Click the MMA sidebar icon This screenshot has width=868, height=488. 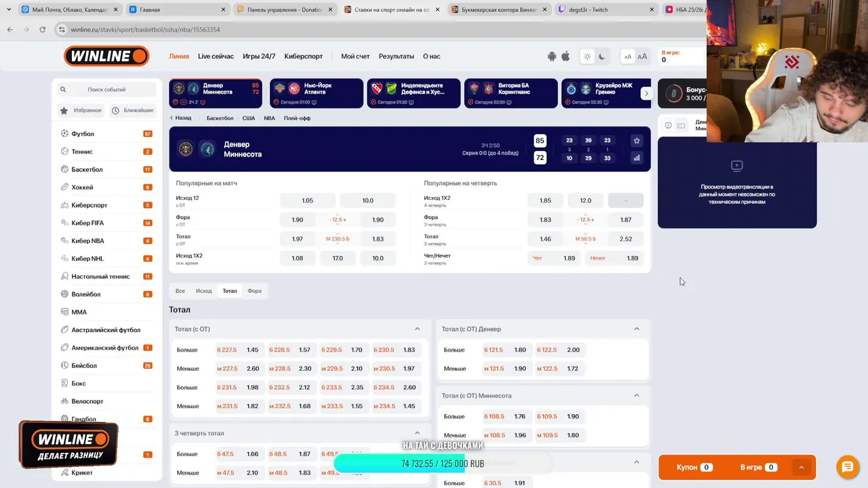click(x=64, y=312)
